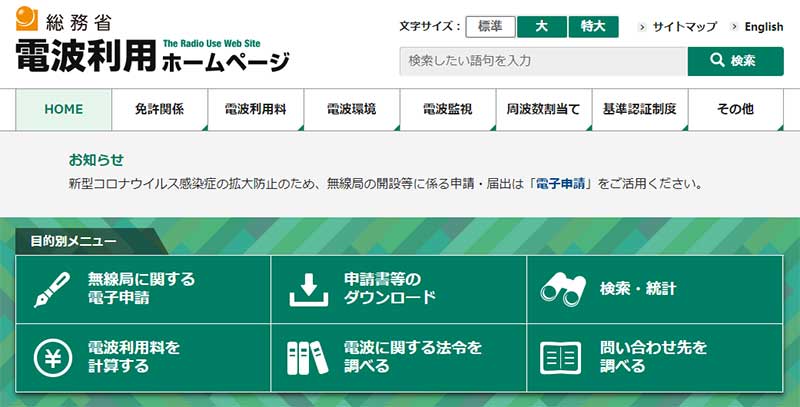
Task: Expand the 免許関係 menu
Action: coord(160,110)
